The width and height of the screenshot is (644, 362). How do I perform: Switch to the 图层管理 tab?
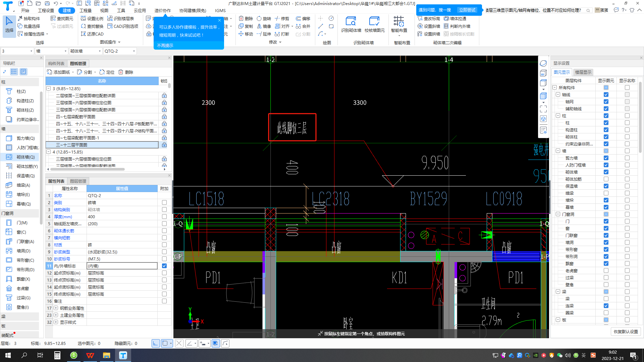(78, 181)
